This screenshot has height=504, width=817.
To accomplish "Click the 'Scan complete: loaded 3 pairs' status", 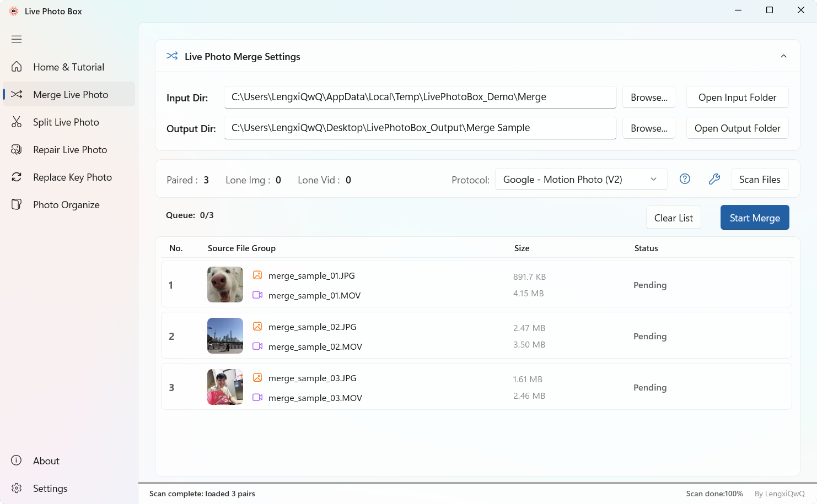I will coord(202,494).
